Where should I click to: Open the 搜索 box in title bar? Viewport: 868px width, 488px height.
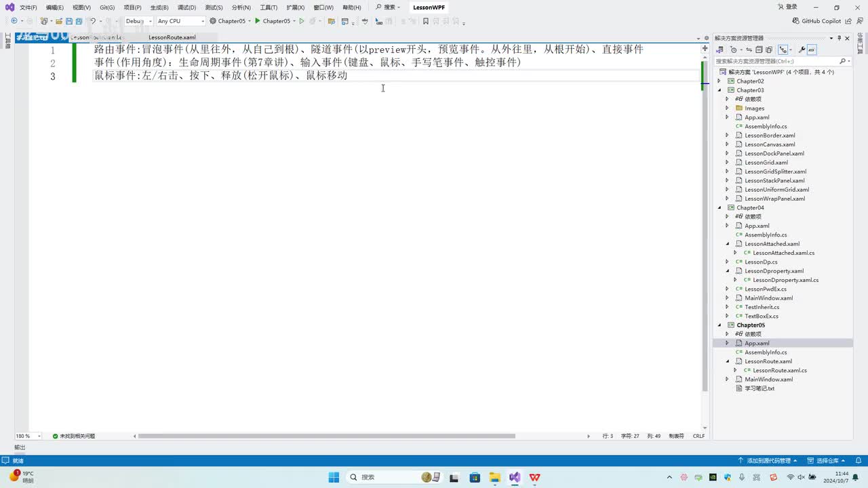coord(388,7)
